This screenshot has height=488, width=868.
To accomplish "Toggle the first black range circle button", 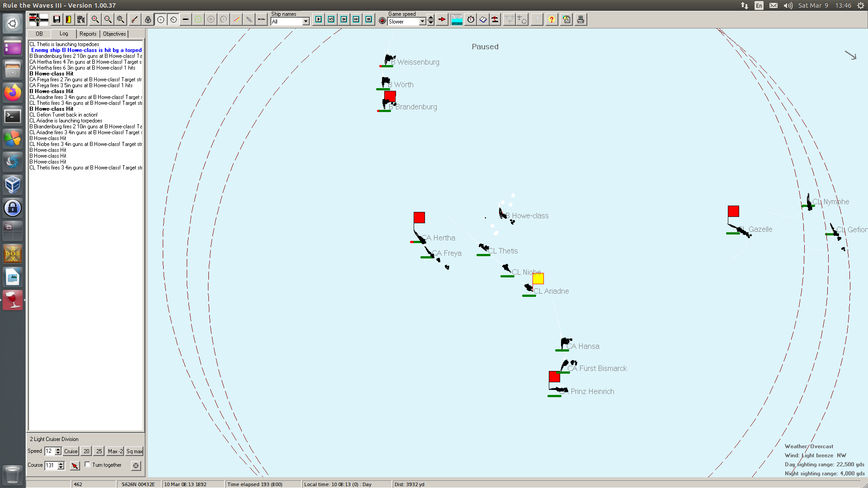I will tap(160, 19).
